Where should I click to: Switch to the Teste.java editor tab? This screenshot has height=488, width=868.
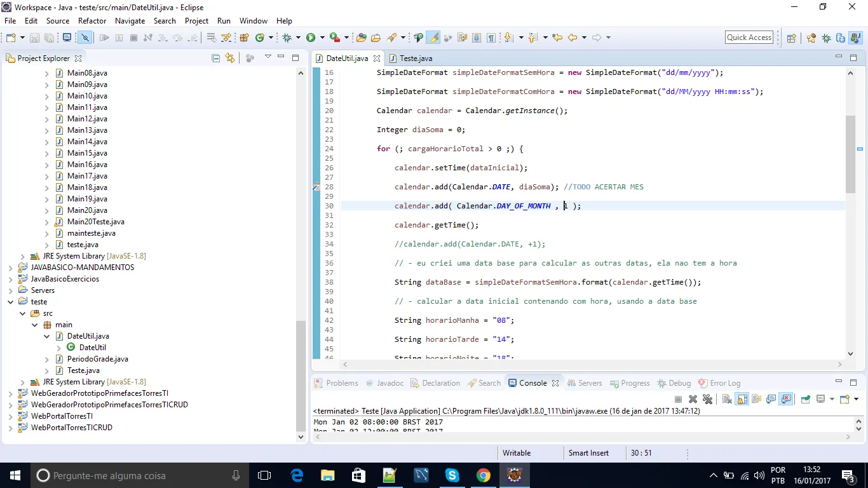coord(416,58)
